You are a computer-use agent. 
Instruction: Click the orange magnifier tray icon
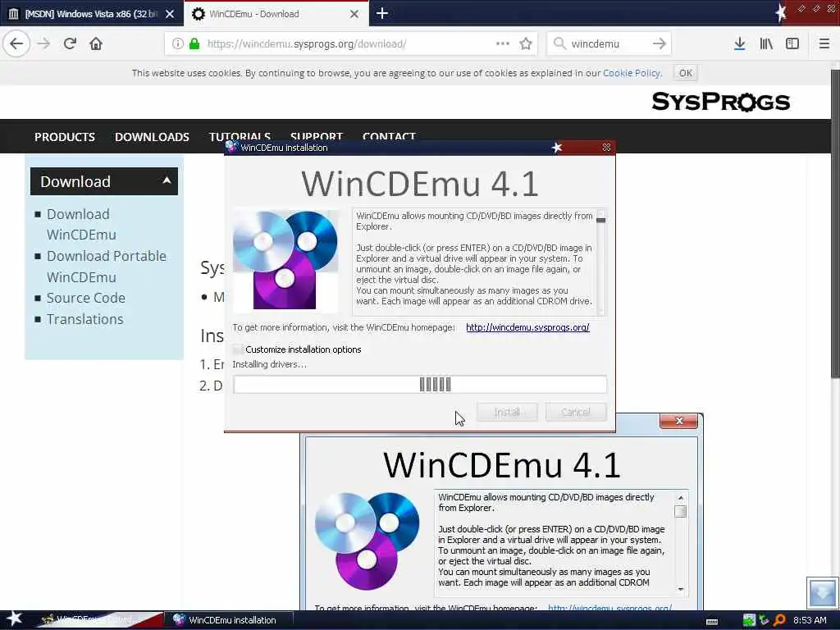coord(779,620)
